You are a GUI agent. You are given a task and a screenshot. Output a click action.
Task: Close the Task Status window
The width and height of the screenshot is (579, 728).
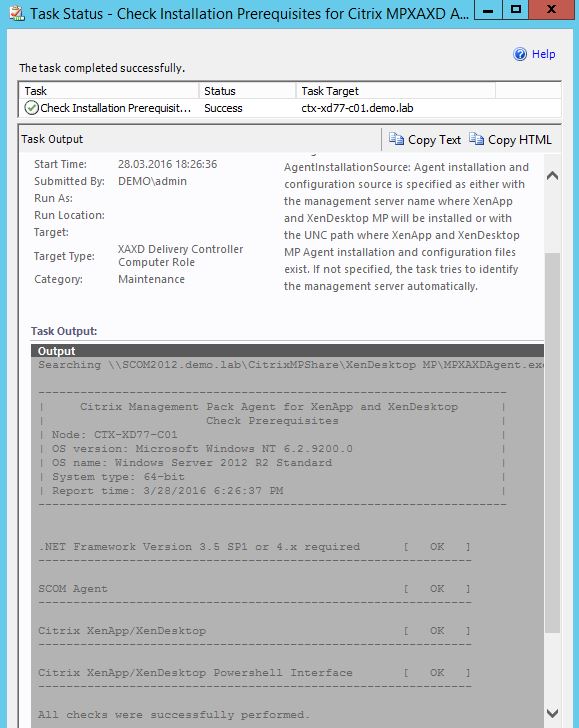point(552,9)
